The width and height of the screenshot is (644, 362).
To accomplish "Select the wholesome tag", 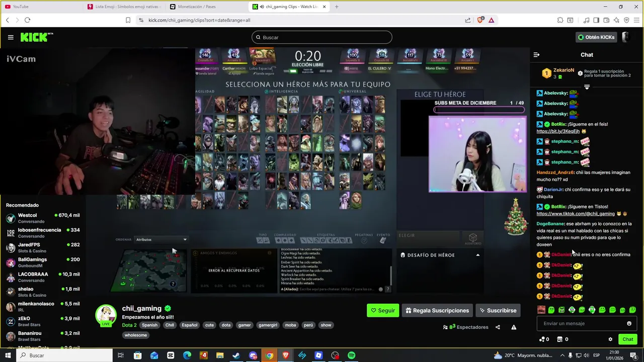I will tap(136, 335).
